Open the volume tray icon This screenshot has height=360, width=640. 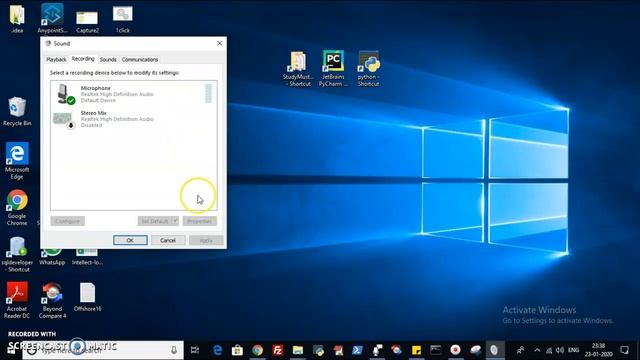pos(560,350)
